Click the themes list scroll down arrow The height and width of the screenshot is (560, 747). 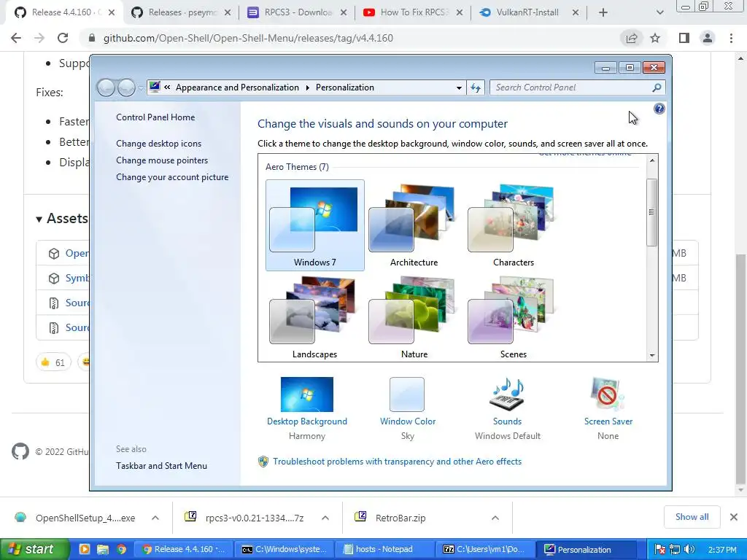click(x=652, y=356)
